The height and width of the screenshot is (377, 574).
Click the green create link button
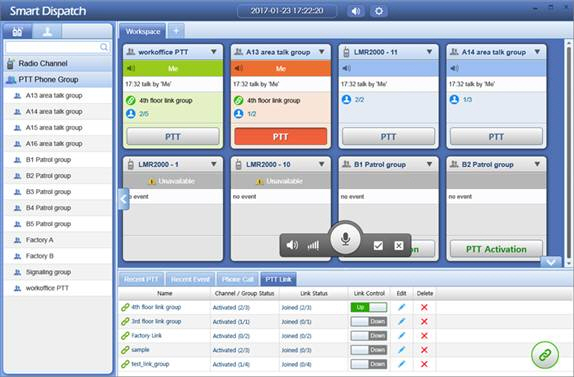[x=545, y=355]
